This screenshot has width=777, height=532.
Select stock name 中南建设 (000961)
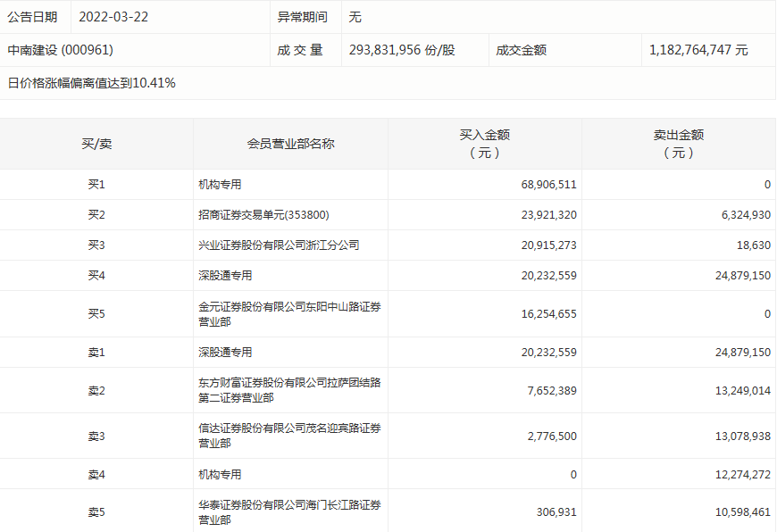(x=61, y=50)
